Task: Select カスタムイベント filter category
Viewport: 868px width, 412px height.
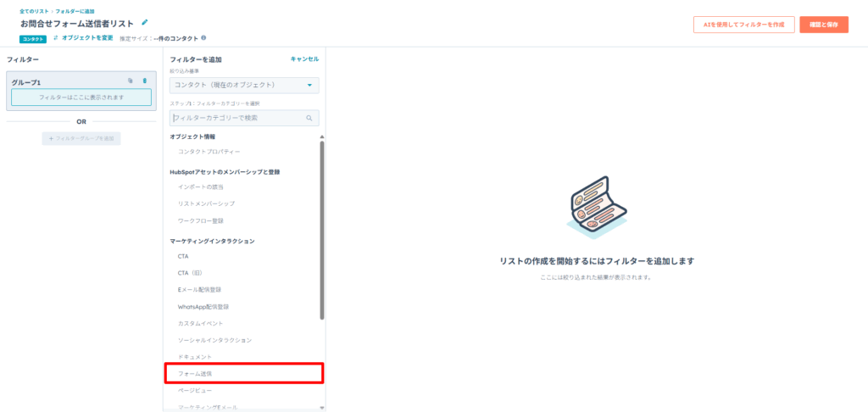Action: (x=200, y=323)
